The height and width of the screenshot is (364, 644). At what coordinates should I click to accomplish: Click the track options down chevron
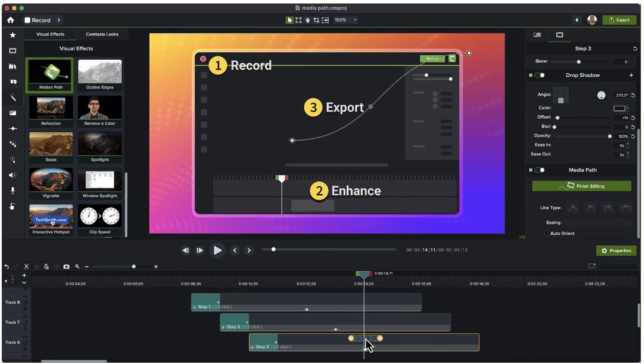point(24,283)
